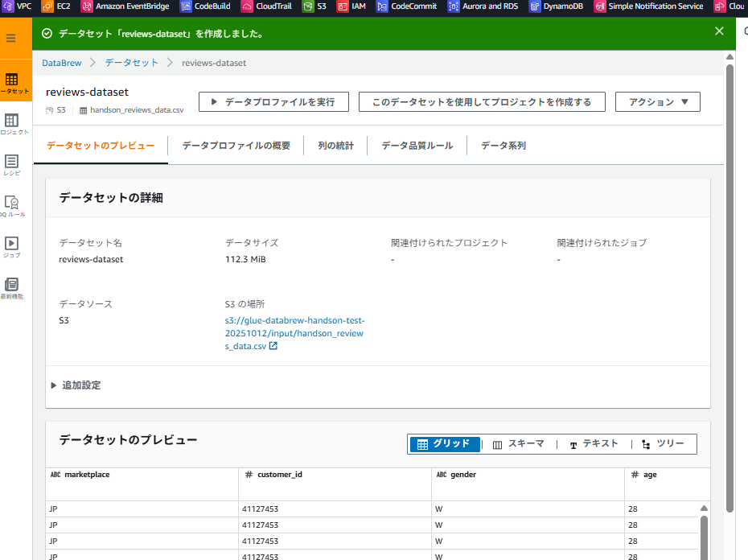This screenshot has width=748, height=560.
Task: Expand the 追加設定 section
Action: 76,385
